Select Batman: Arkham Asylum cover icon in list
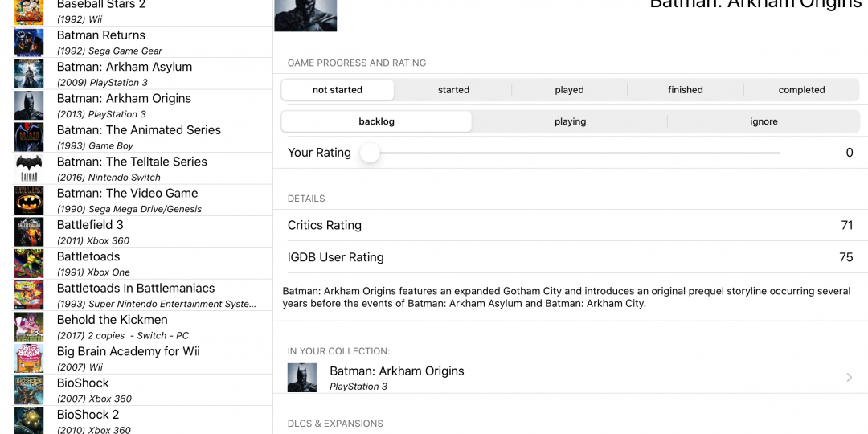 tap(29, 74)
